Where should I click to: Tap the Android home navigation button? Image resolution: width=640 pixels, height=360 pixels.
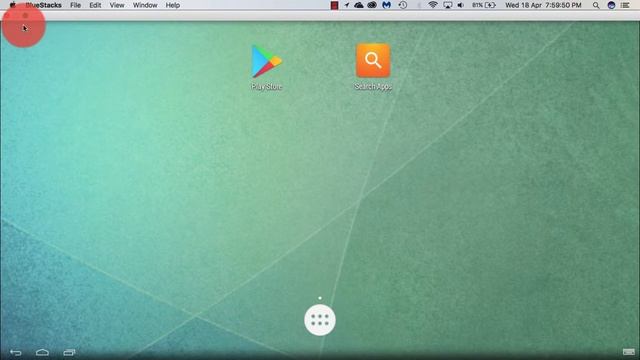(x=42, y=352)
